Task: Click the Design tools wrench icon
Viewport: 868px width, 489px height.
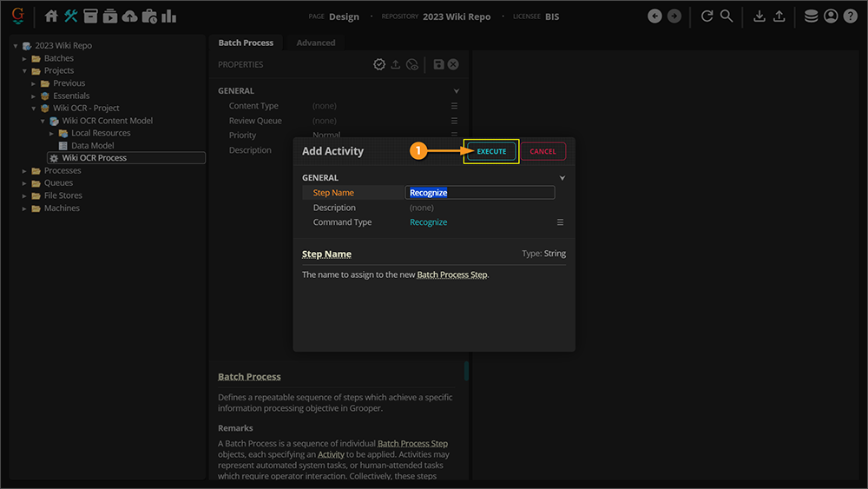Action: tap(71, 17)
